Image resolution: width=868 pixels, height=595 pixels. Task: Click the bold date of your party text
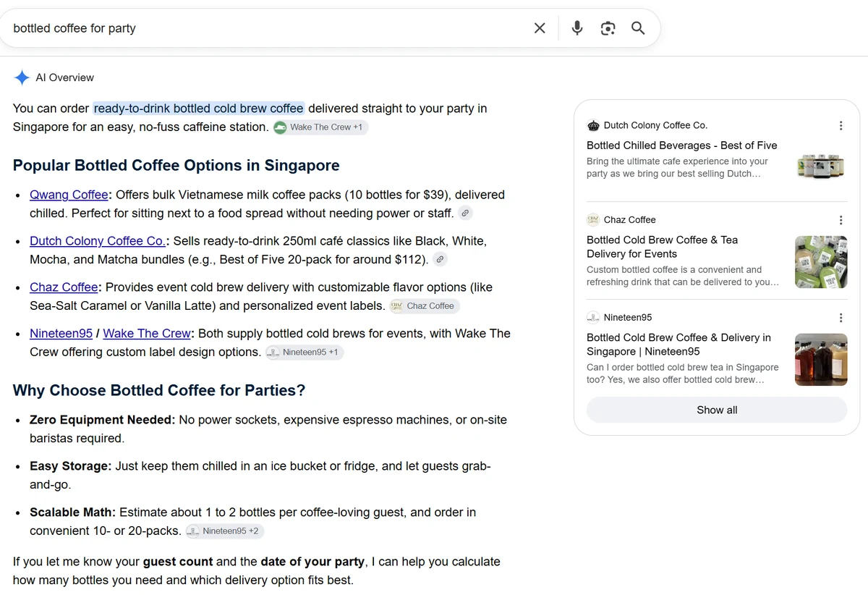tap(312, 562)
